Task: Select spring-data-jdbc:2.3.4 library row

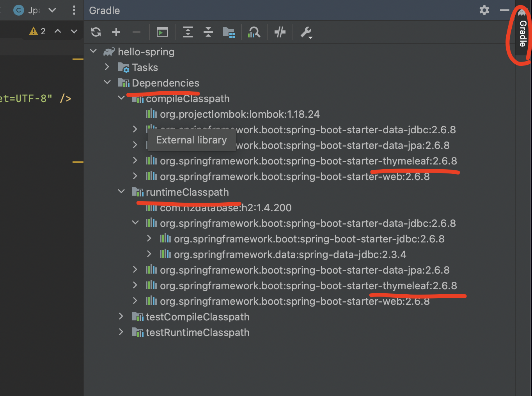Action: click(290, 255)
